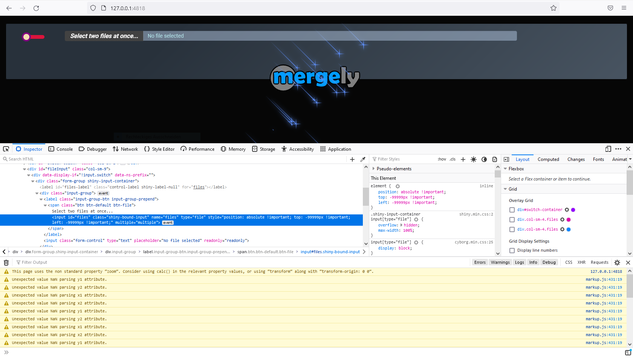Enable overlay for div#switch-container grid
This screenshot has width=633, height=364.
tap(512, 210)
